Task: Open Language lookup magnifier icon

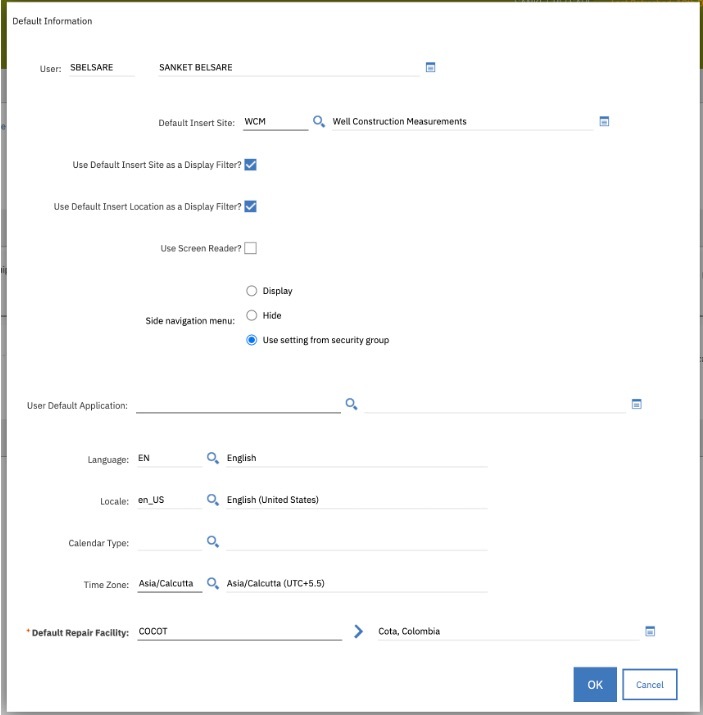Action: point(213,457)
